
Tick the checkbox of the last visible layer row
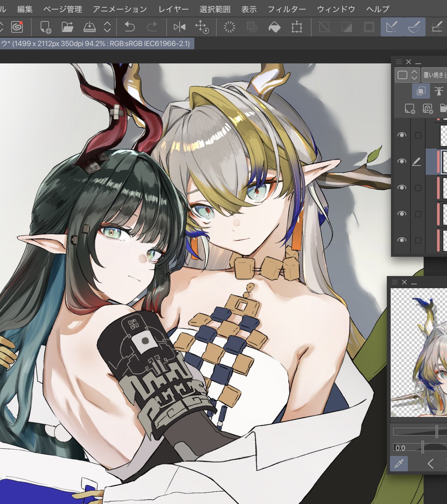coord(418,240)
